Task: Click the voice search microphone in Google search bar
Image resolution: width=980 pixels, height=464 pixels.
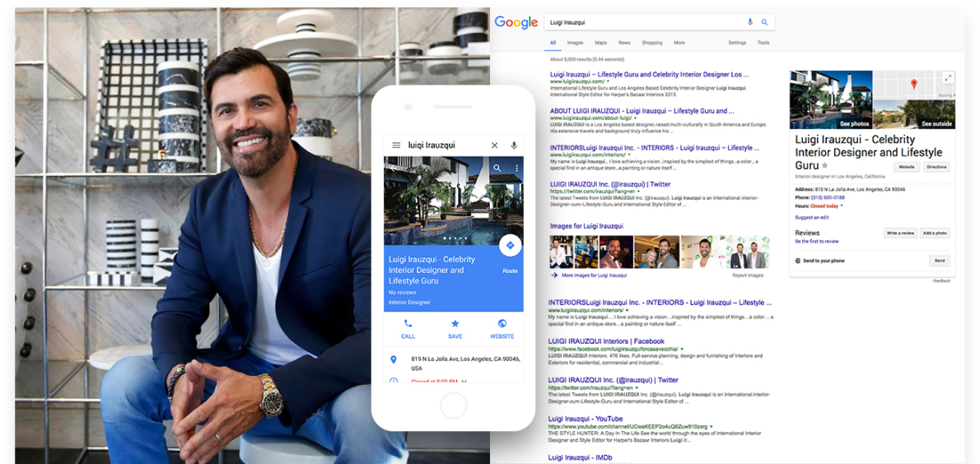Action: coord(750,22)
